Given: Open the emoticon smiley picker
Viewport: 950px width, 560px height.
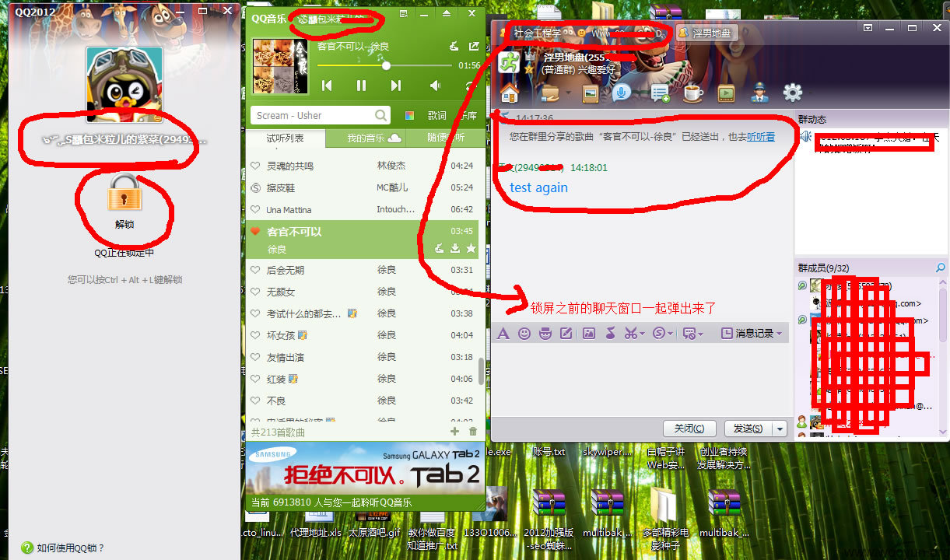Looking at the screenshot, I should (524, 333).
